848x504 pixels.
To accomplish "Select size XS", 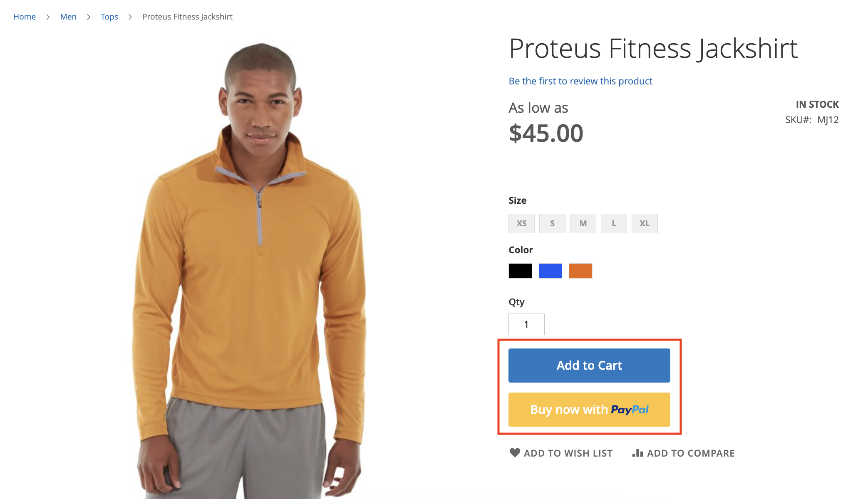I will click(521, 223).
